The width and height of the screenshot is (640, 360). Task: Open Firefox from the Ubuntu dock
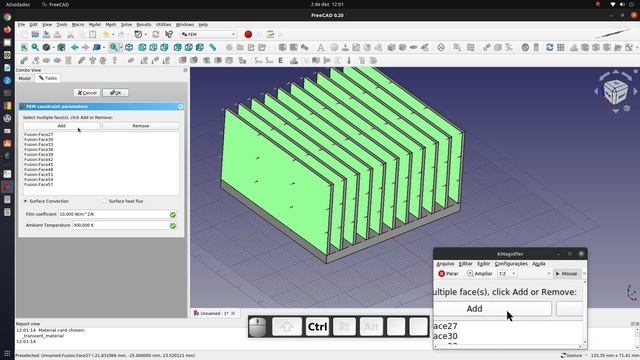[x=7, y=30]
